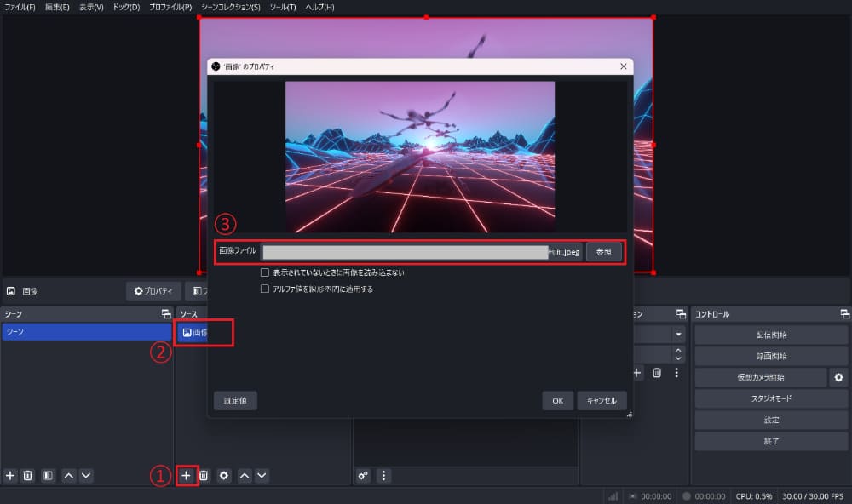The image size is (852, 504).
Task: Reset settings with the 既定値 button
Action: coord(235,401)
